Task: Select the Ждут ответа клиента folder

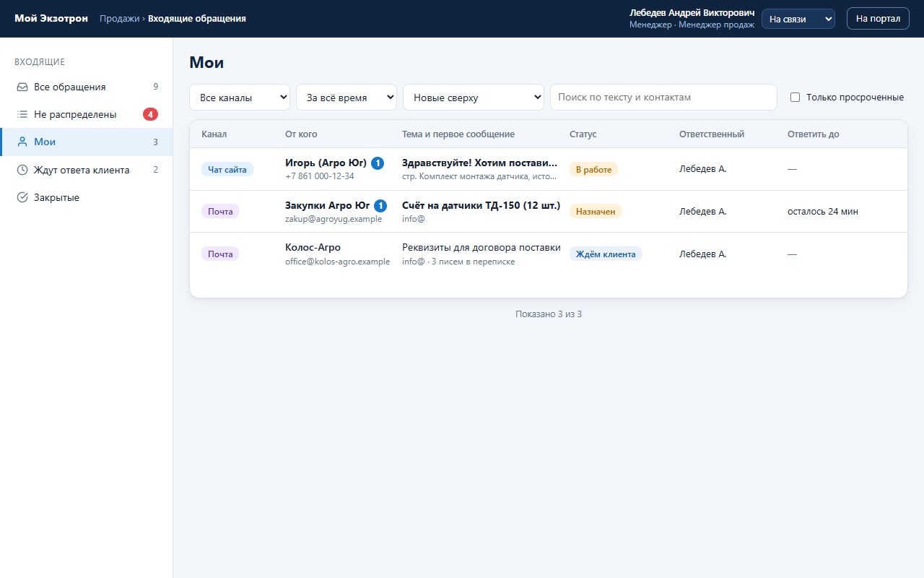Action: click(87, 170)
